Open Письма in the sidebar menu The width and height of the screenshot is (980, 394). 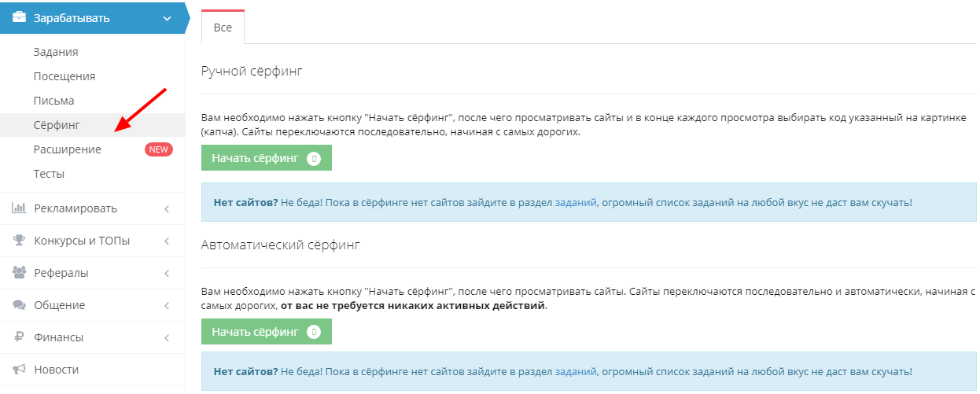click(53, 101)
